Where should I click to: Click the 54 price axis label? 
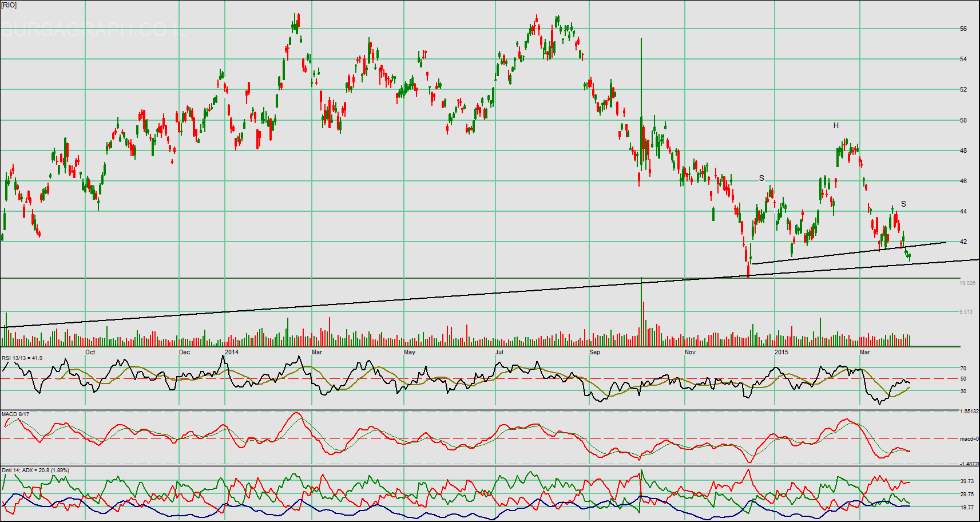(x=963, y=59)
